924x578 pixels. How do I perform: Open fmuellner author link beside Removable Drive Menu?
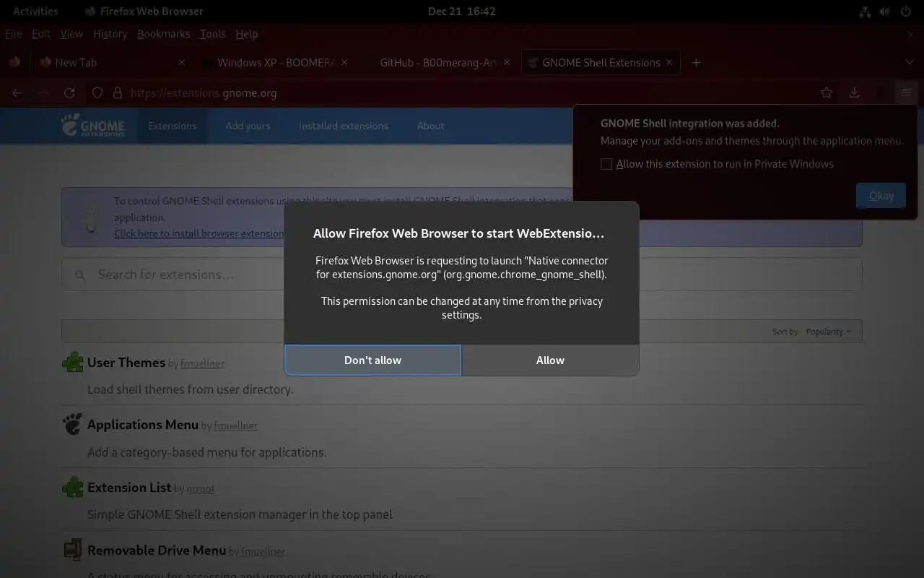263,551
